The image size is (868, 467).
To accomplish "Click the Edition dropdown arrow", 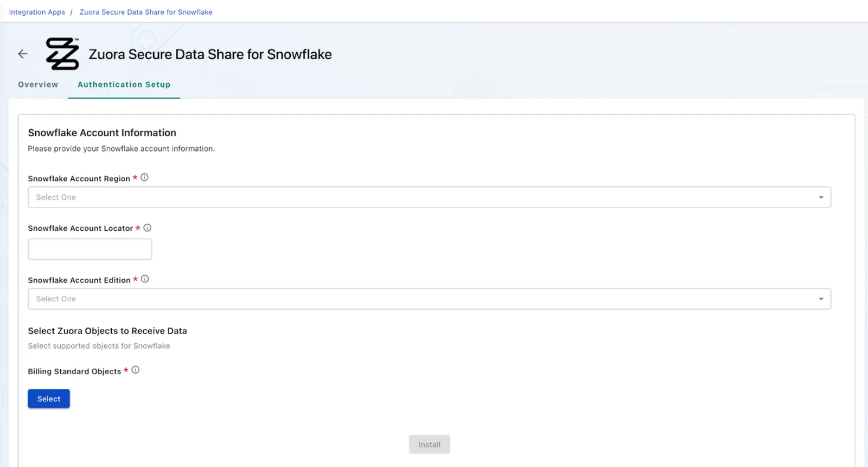I will (821, 299).
